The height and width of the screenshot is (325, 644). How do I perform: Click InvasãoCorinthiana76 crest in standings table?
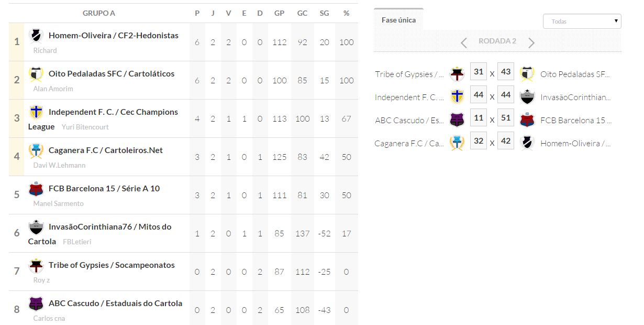tap(36, 227)
